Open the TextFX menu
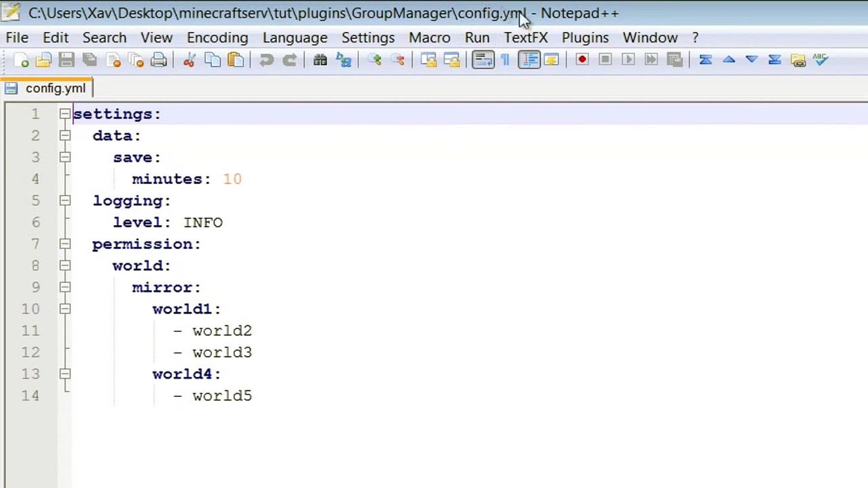Viewport: 868px width, 488px height. (x=525, y=38)
